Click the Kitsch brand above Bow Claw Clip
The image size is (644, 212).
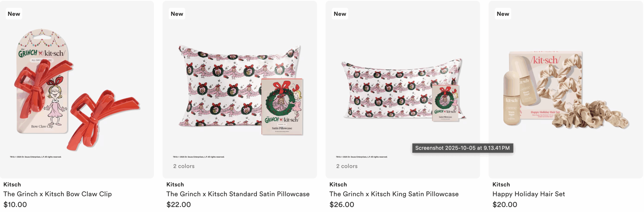pos(12,184)
